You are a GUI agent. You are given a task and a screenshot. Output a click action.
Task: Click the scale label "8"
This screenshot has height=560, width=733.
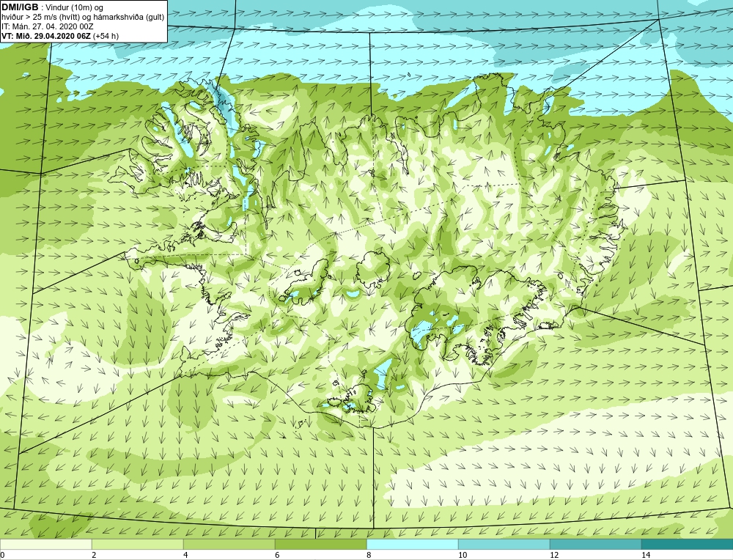pyautogui.click(x=369, y=555)
